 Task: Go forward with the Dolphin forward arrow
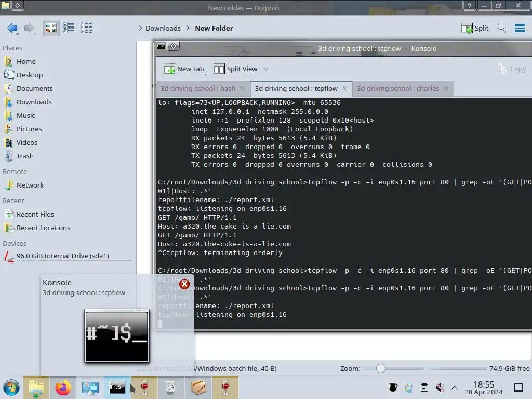pyautogui.click(x=30, y=28)
